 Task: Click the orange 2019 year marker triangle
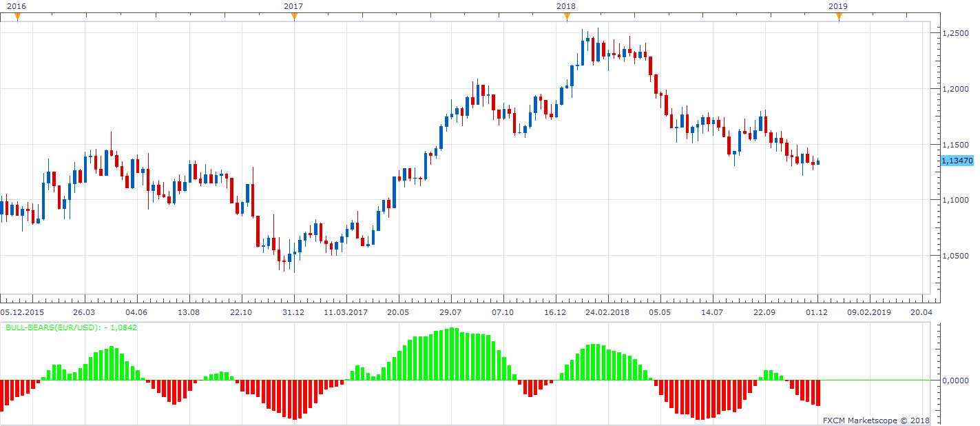tap(839, 17)
